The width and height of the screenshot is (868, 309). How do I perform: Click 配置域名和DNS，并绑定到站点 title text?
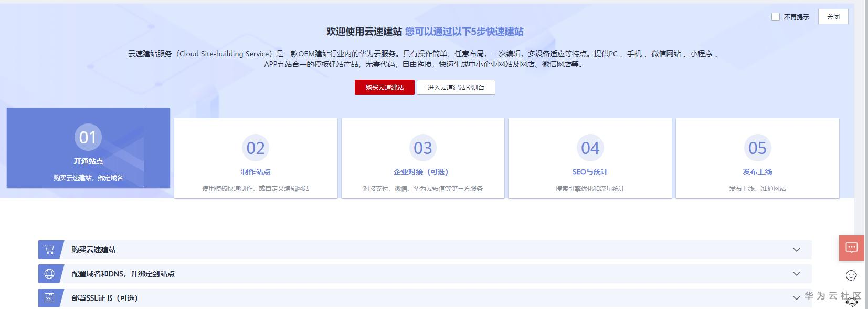[x=123, y=274]
